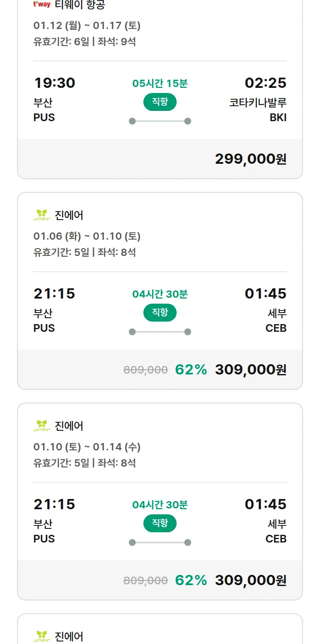Open the 01.10 (토) ~ 01.14 (수) date range
Image resolution: width=320 pixels, height=644 pixels.
87,447
